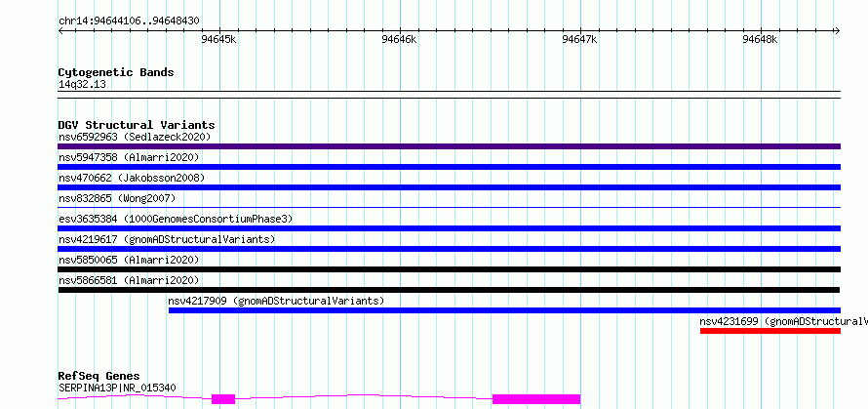Select the blue esv3635384 variant bar
The height and width of the screenshot is (409, 868).
point(449,228)
